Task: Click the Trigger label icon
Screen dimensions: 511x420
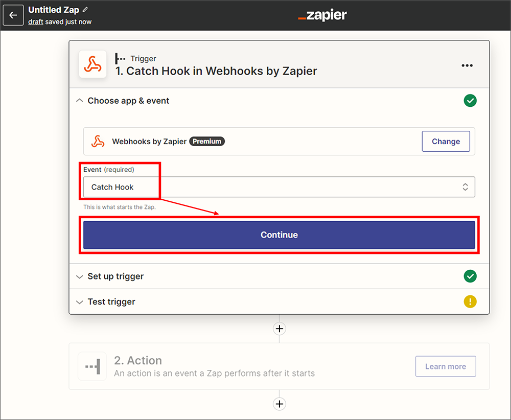Action: pyautogui.click(x=120, y=59)
